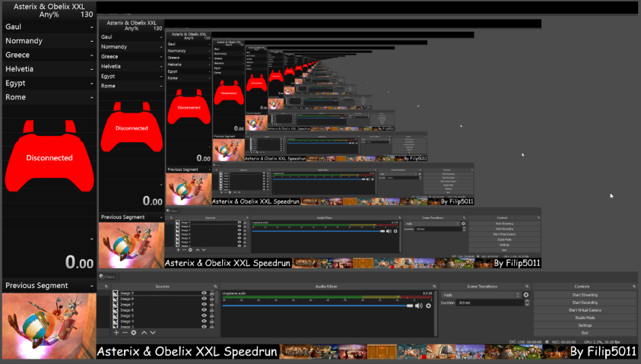Click the LIVE status broadcast icon

click(x=512, y=342)
